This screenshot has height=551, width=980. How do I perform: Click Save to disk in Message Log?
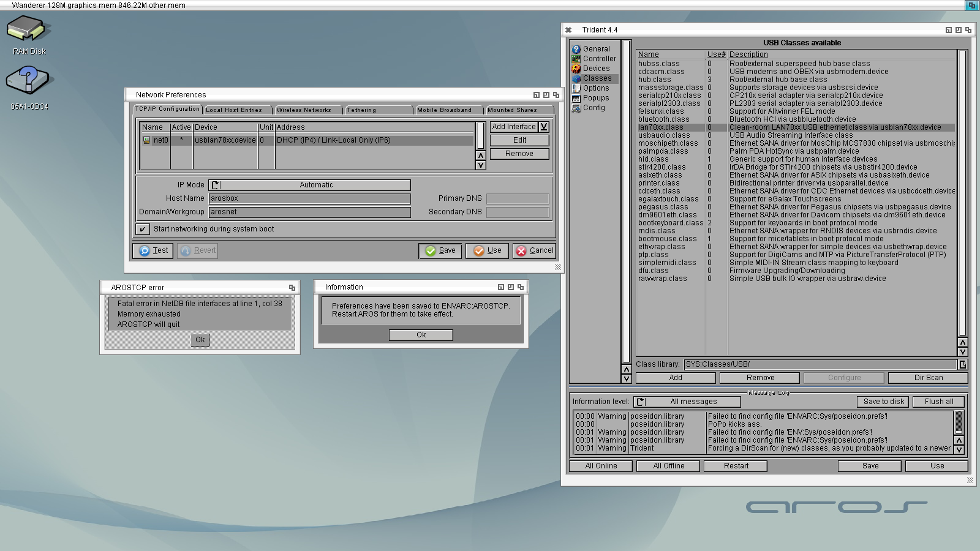pyautogui.click(x=884, y=402)
